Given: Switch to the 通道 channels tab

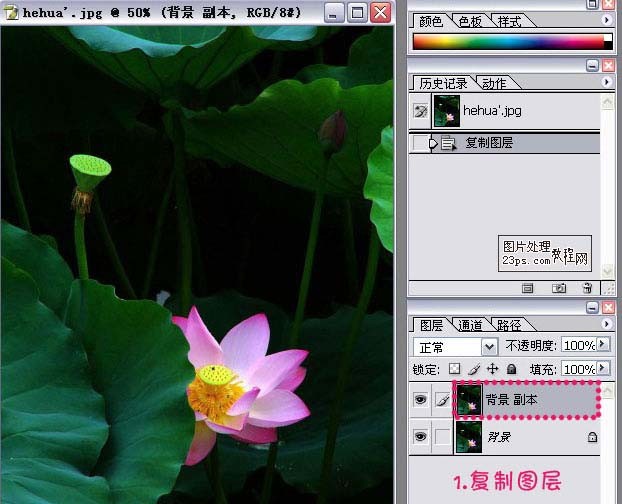Looking at the screenshot, I should (x=470, y=325).
